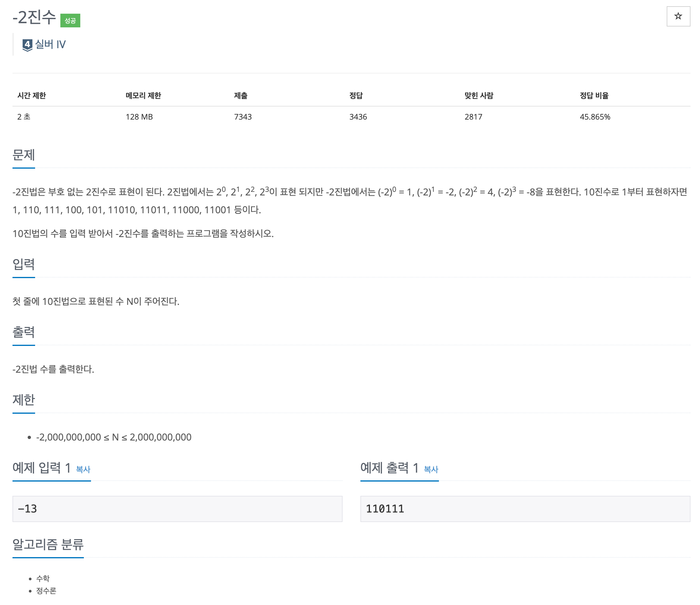This screenshot has height=605, width=700.
Task: Click the 제한 section heading
Action: 24,400
